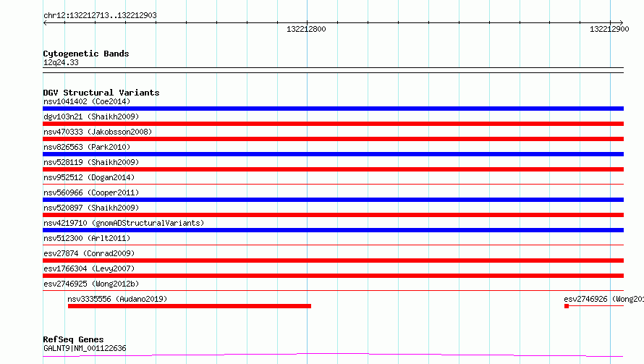
Task: Open variant nsv512300 (Arlt2011) label
Action: 87,238
